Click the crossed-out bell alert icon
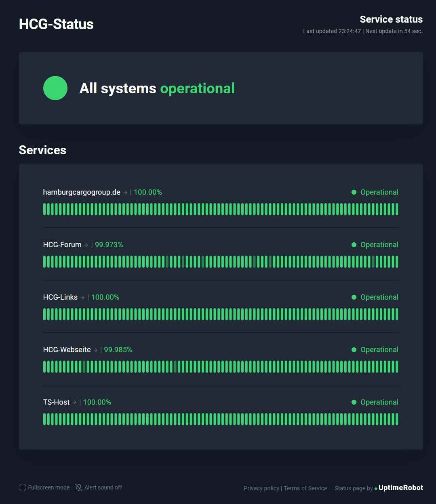 [79, 487]
